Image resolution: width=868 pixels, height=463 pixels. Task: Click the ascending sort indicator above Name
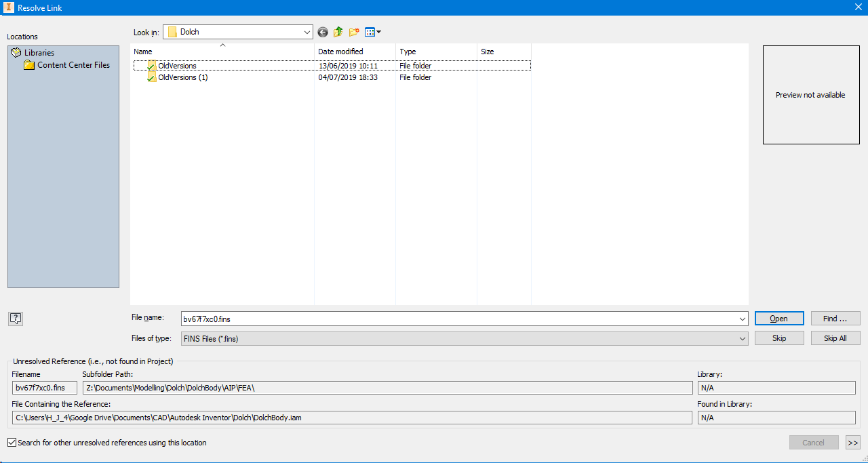223,45
